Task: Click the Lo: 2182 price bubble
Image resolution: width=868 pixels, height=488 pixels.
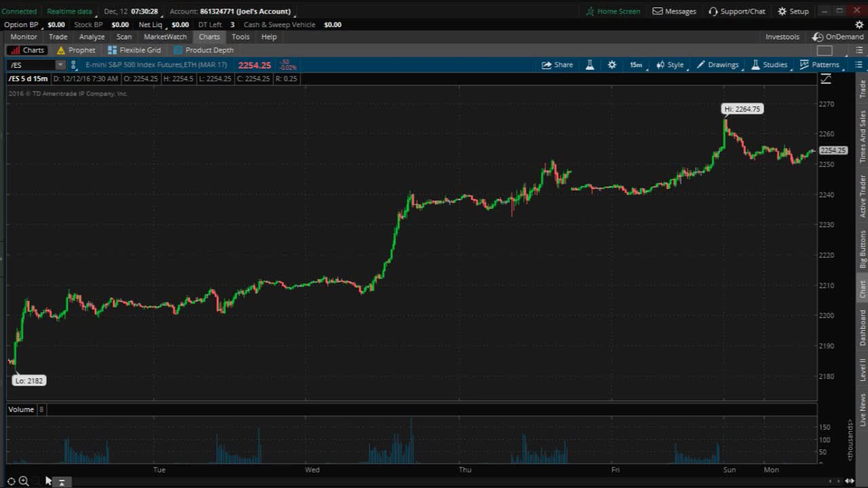Action: pyautogui.click(x=29, y=381)
